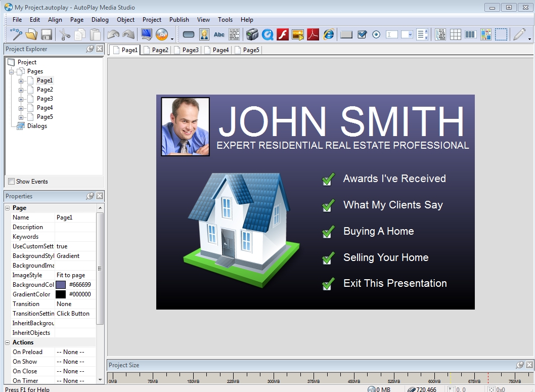Collapse the Page properties category
The height and width of the screenshot is (392, 535).
(x=8, y=208)
